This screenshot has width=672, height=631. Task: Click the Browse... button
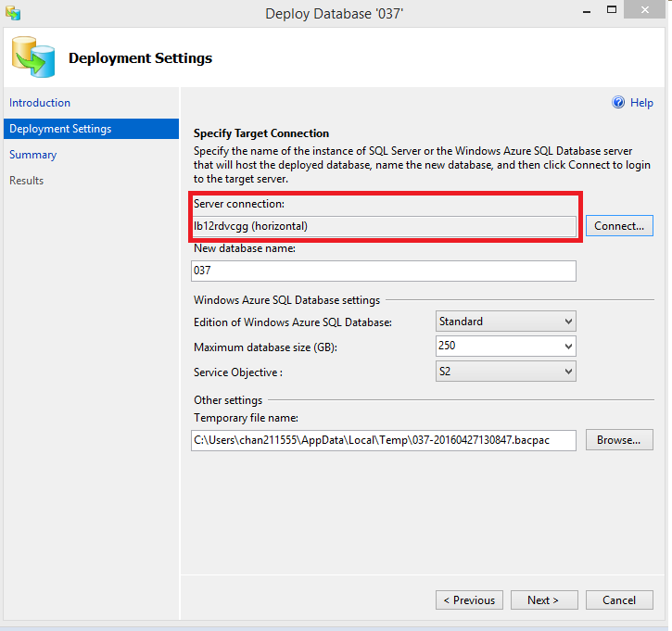point(619,440)
